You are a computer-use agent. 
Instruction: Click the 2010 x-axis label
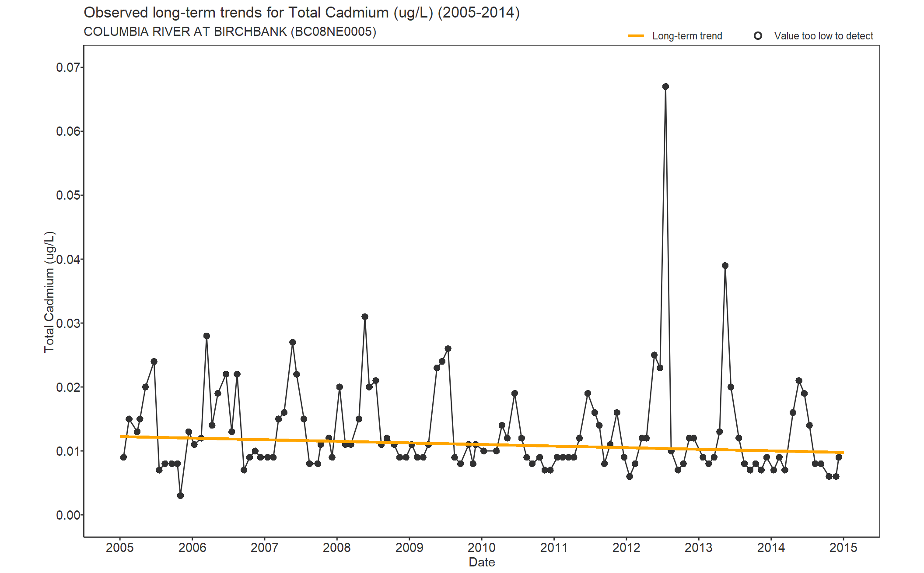(482, 548)
